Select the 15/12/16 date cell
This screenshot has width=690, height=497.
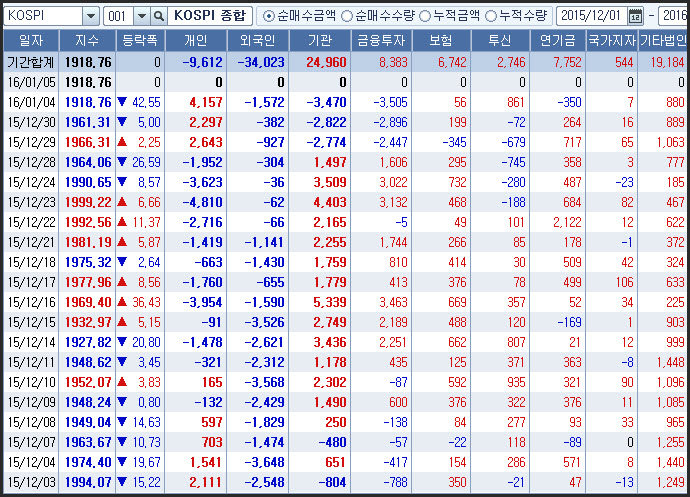(x=31, y=302)
